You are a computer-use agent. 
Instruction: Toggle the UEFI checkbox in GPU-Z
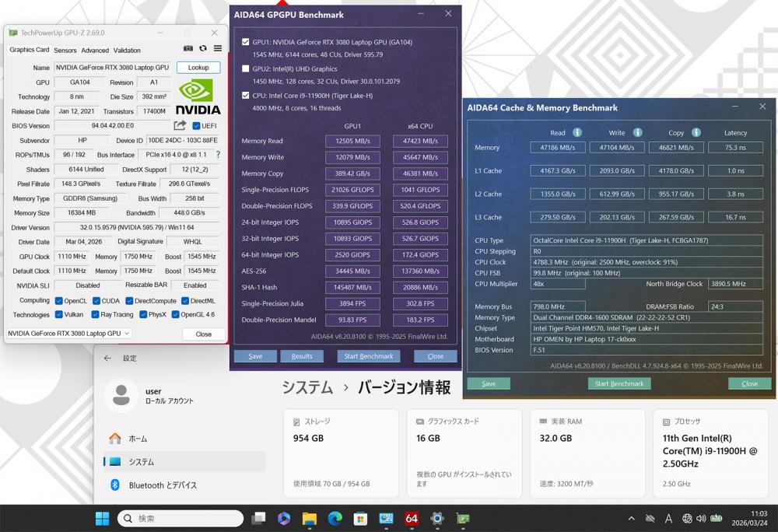click(196, 126)
